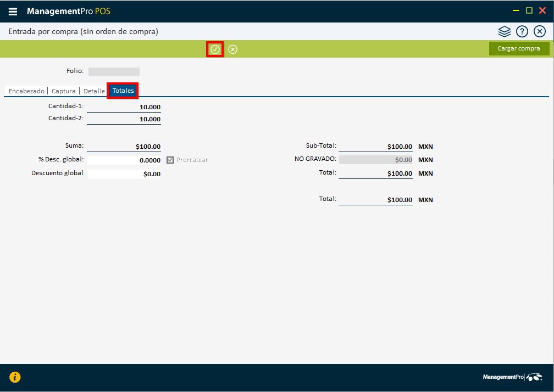
Task: Click the Sub-Total value $100.00
Action: tap(400, 147)
